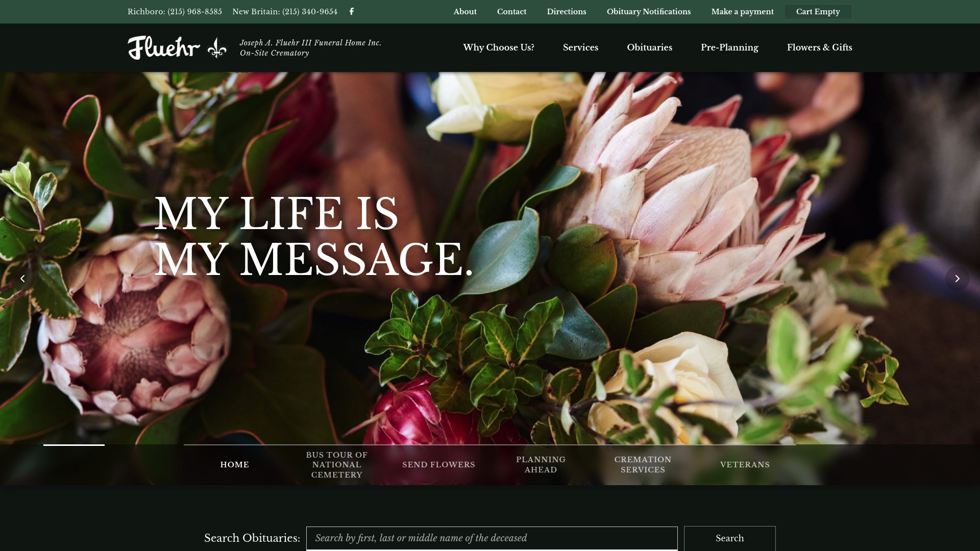Viewport: 980px width, 551px height.
Task: Open BUS TOUR OF NATIONAL CEMETERY tab
Action: [x=336, y=464]
